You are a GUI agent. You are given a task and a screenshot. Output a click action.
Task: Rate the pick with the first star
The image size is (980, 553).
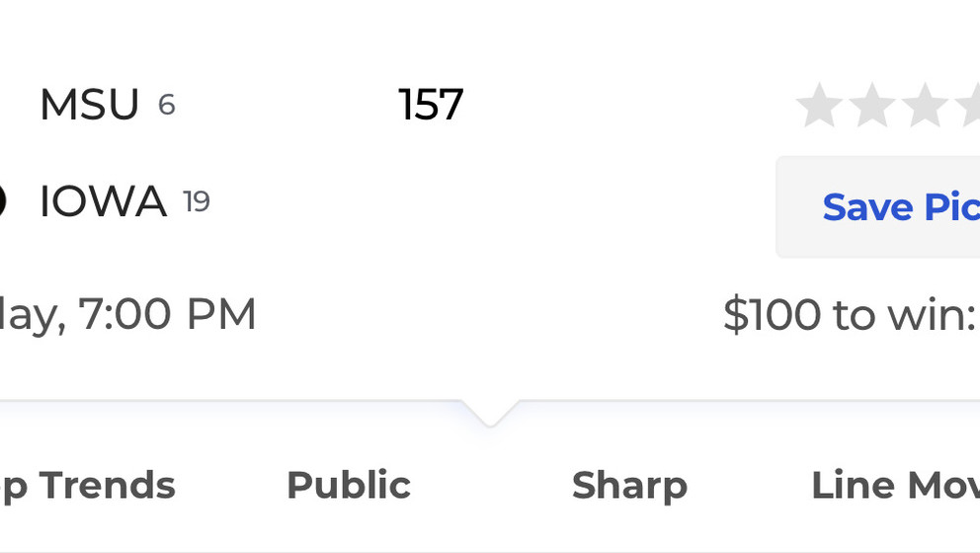[x=819, y=105]
